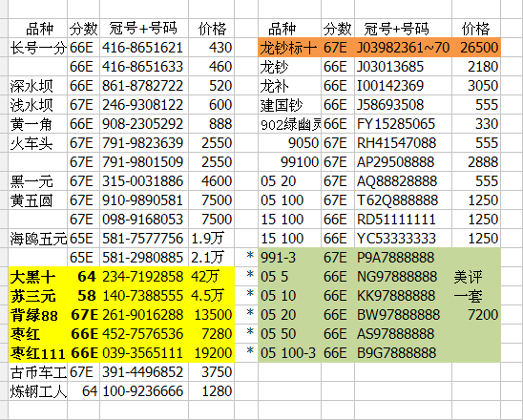Select the 海鸥五元 cell
Image resolution: width=523 pixels, height=420 pixels.
coord(38,239)
